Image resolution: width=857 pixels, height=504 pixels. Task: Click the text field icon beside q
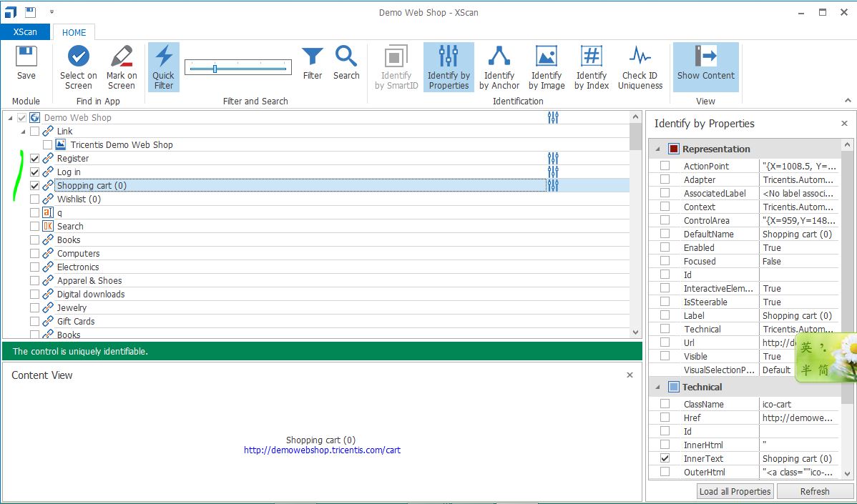click(x=48, y=212)
